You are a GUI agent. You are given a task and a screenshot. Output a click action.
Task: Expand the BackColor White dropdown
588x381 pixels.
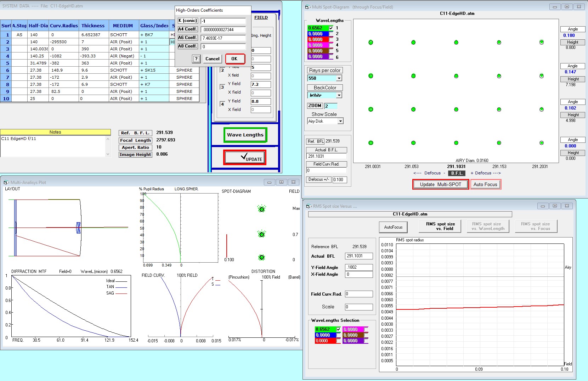pos(339,95)
